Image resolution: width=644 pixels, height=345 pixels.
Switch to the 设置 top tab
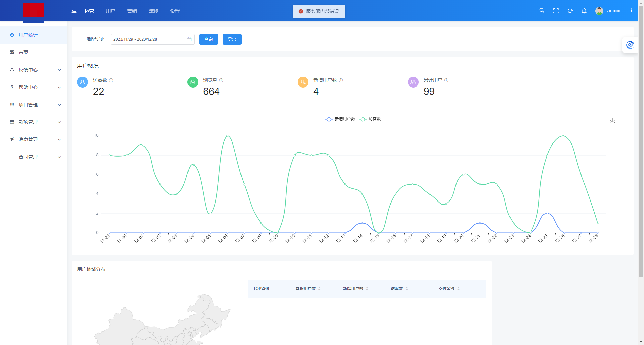pos(175,11)
